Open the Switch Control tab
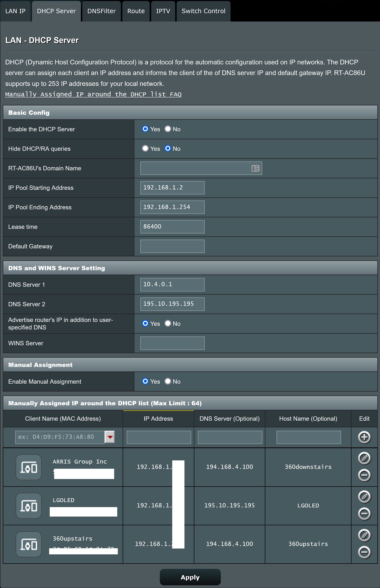The image size is (380, 588). (x=203, y=11)
